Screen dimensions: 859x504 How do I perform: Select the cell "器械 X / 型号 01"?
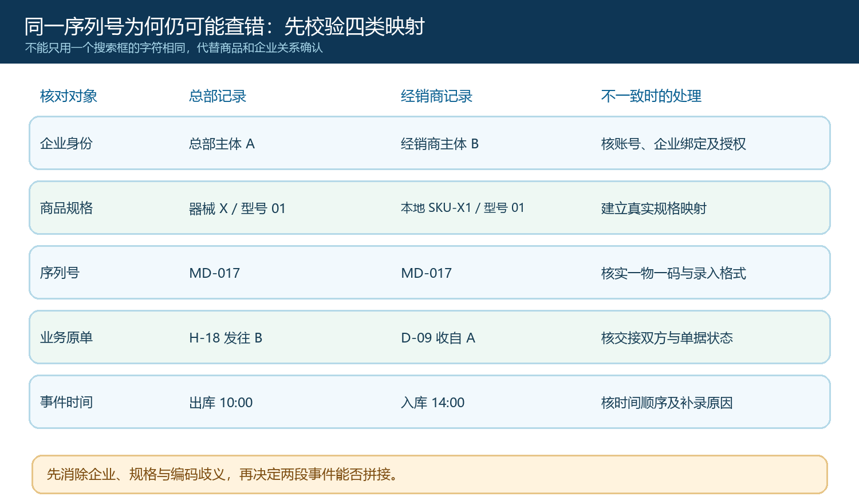click(237, 208)
